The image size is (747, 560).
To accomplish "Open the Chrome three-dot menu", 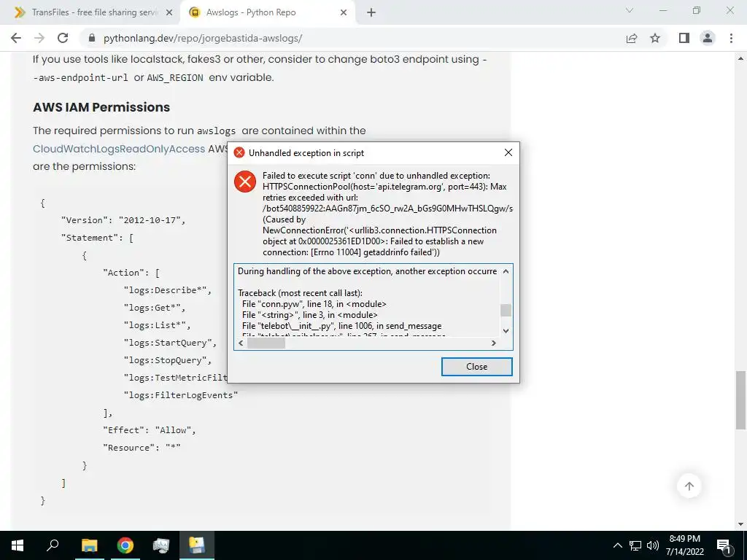I will pyautogui.click(x=731, y=38).
